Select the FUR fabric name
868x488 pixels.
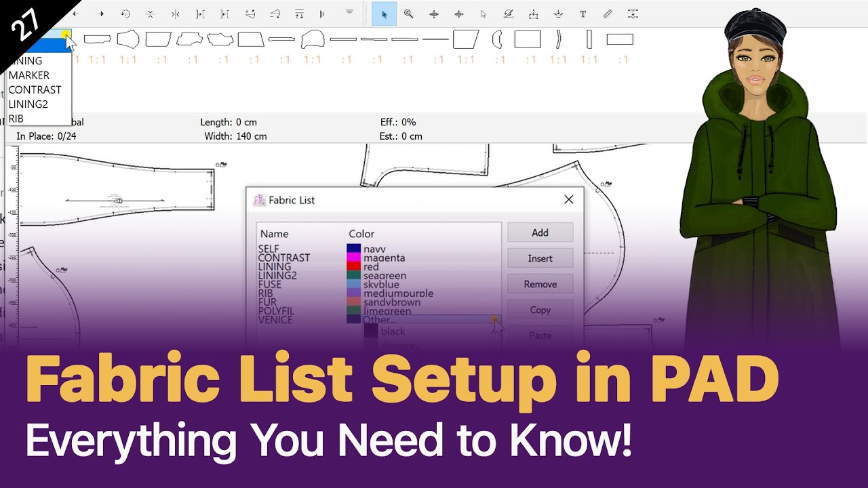tap(267, 302)
